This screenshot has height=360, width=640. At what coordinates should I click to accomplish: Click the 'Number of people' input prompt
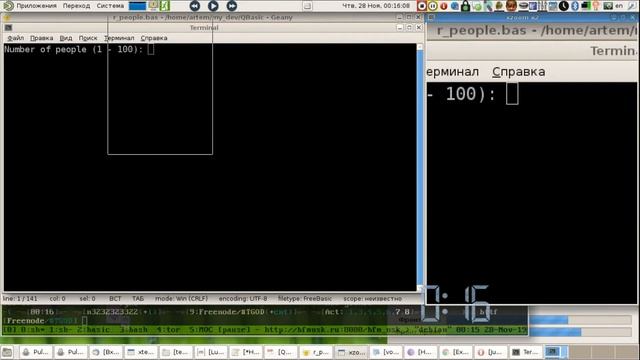[x=79, y=49]
